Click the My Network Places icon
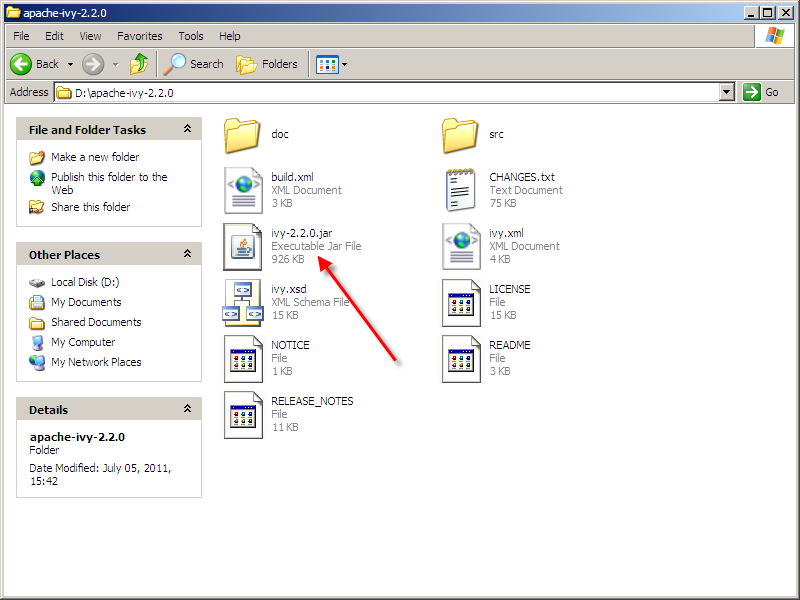800x600 pixels. pyautogui.click(x=37, y=362)
